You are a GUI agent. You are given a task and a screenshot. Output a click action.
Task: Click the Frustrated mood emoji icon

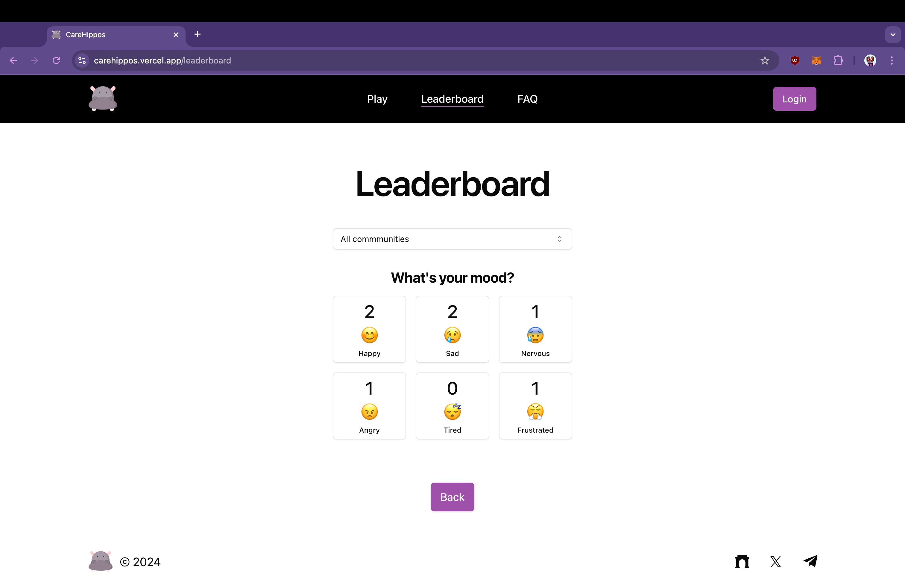(x=536, y=411)
